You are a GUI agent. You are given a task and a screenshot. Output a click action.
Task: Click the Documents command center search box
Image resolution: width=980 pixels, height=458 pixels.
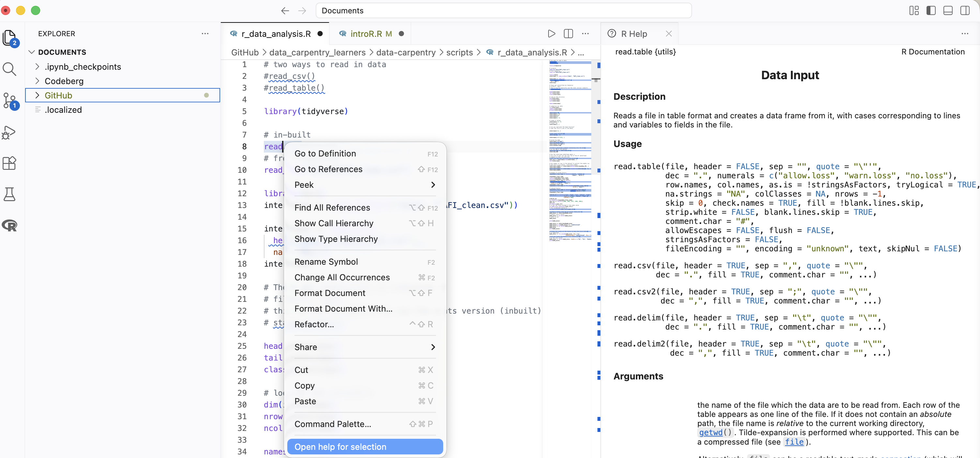pyautogui.click(x=503, y=10)
